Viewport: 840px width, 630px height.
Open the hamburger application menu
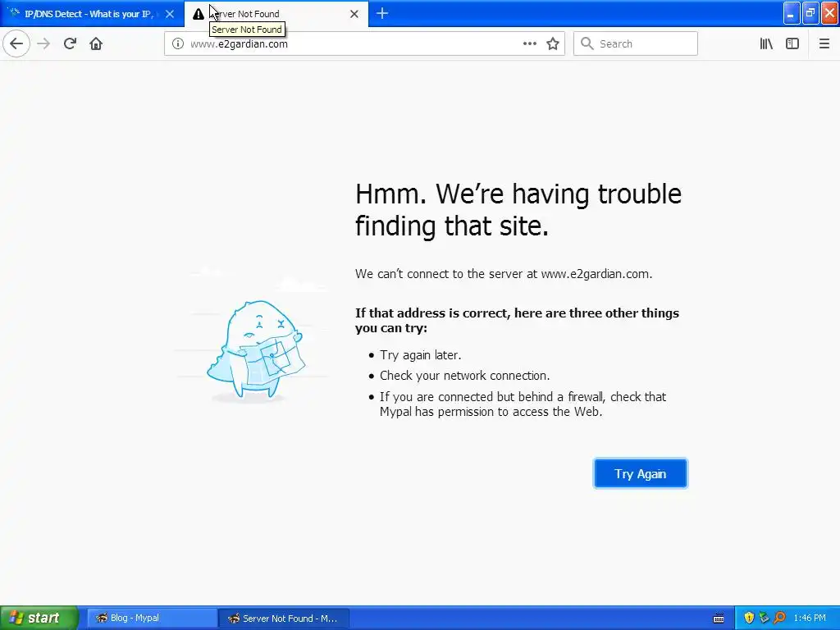coord(824,44)
